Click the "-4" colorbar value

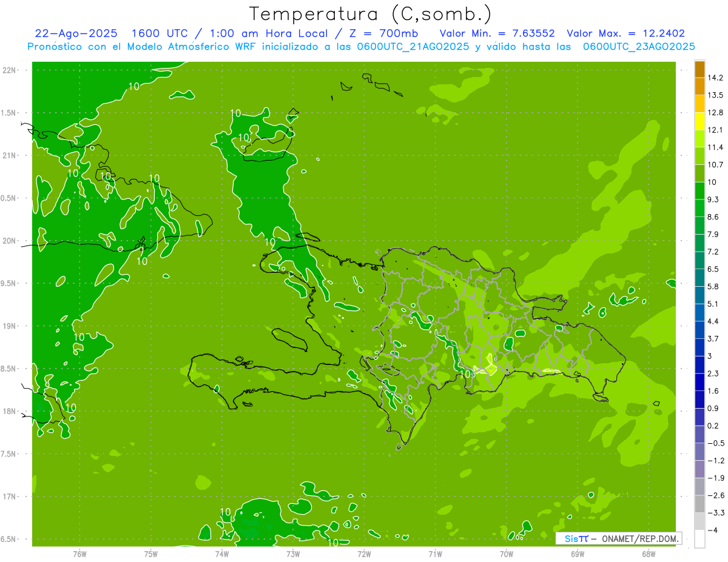(712, 530)
